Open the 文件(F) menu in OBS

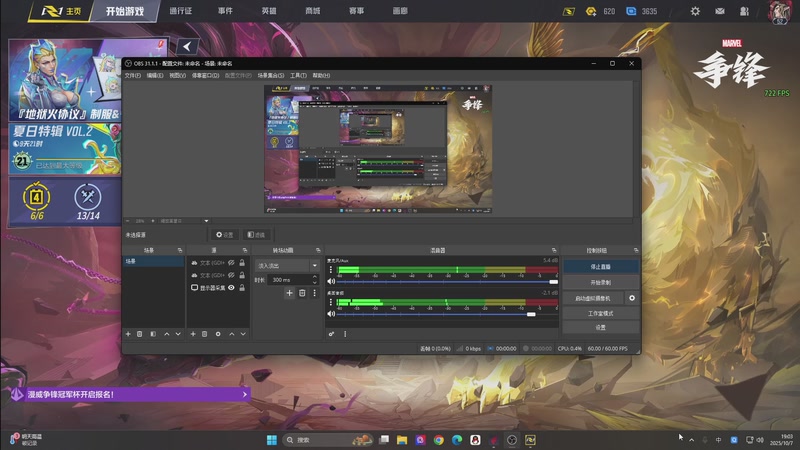tap(133, 75)
